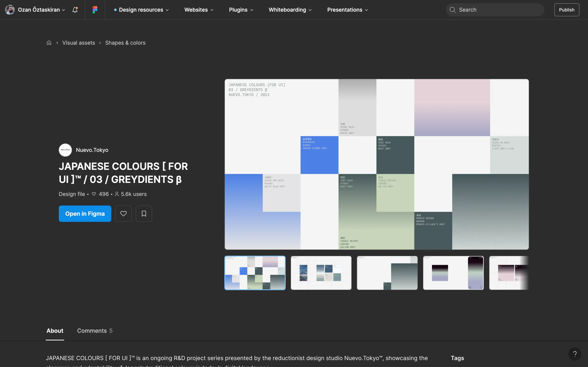Open Nuevo.Tokyo's profile avatar

[65, 150]
